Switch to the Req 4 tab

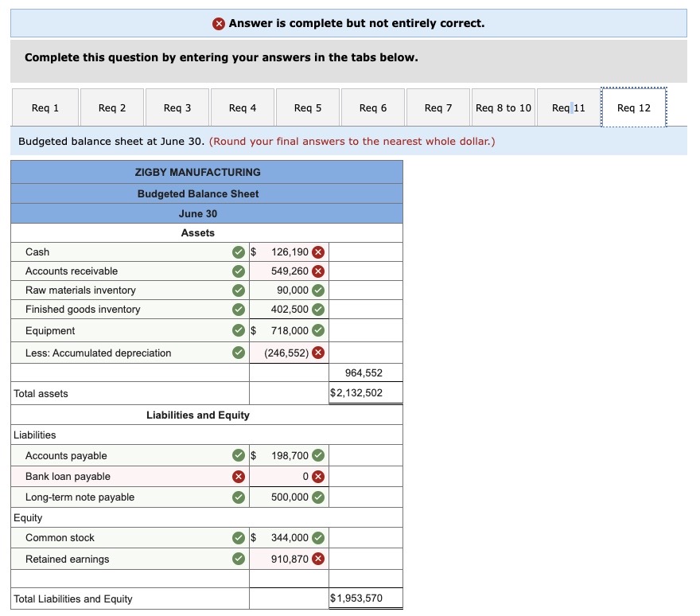(243, 107)
